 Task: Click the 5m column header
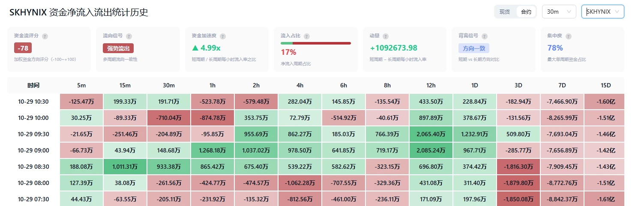click(x=81, y=85)
